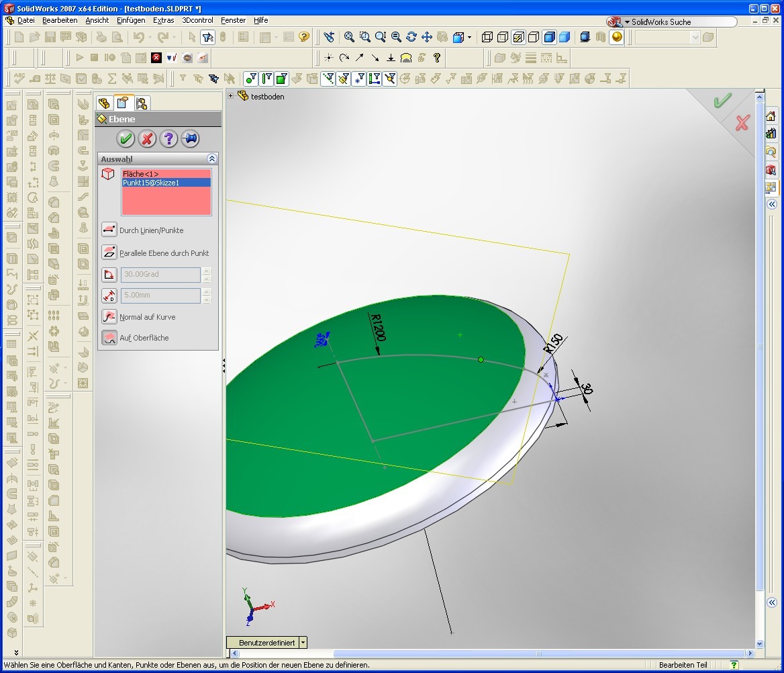Image resolution: width=784 pixels, height=673 pixels.
Task: Enable the 'Normal auf Kurve' option
Action: [x=109, y=317]
